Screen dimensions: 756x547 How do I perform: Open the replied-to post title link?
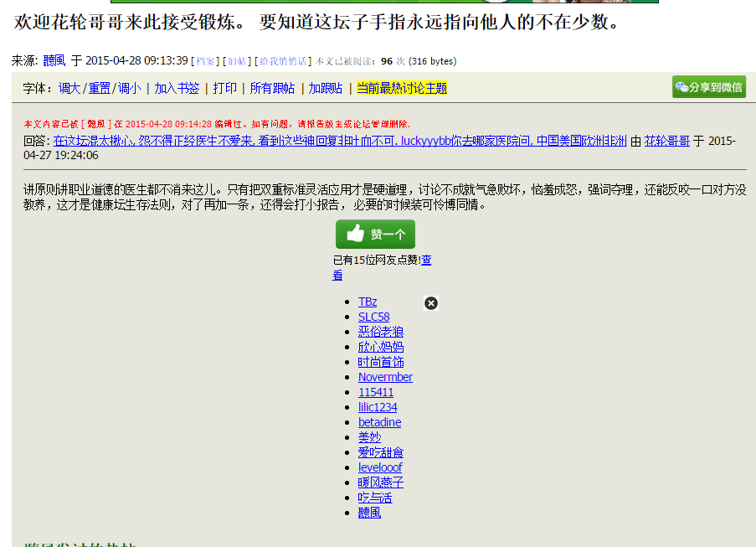click(339, 141)
